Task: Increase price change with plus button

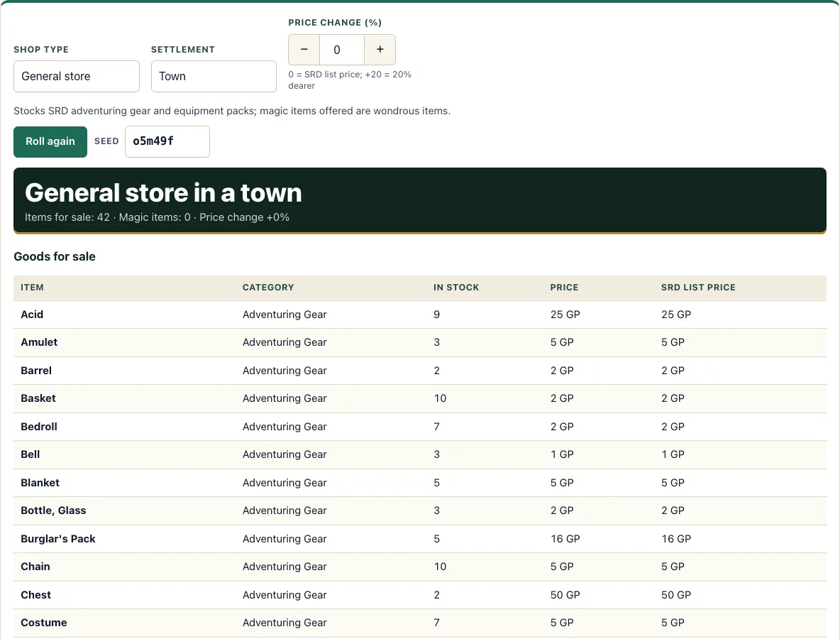Action: pyautogui.click(x=380, y=50)
